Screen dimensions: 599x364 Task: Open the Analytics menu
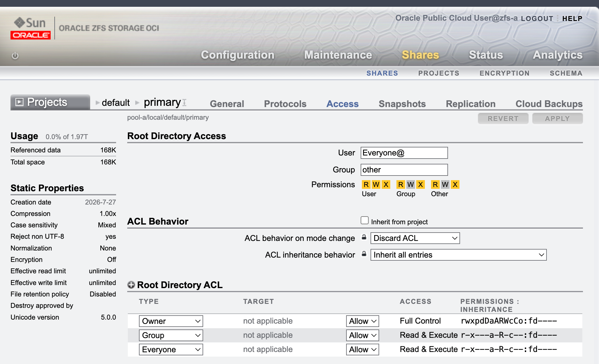(x=558, y=55)
